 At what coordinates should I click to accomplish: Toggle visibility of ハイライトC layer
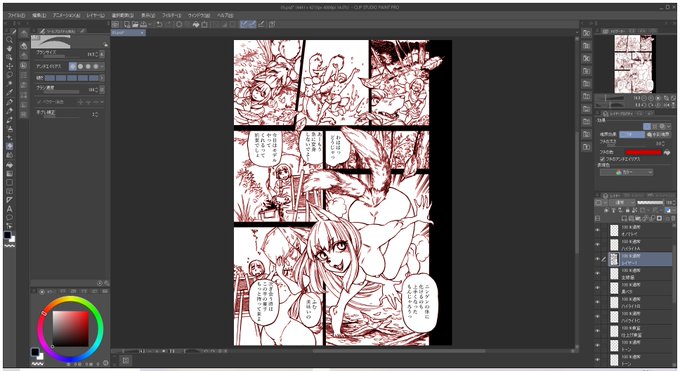[x=598, y=316]
